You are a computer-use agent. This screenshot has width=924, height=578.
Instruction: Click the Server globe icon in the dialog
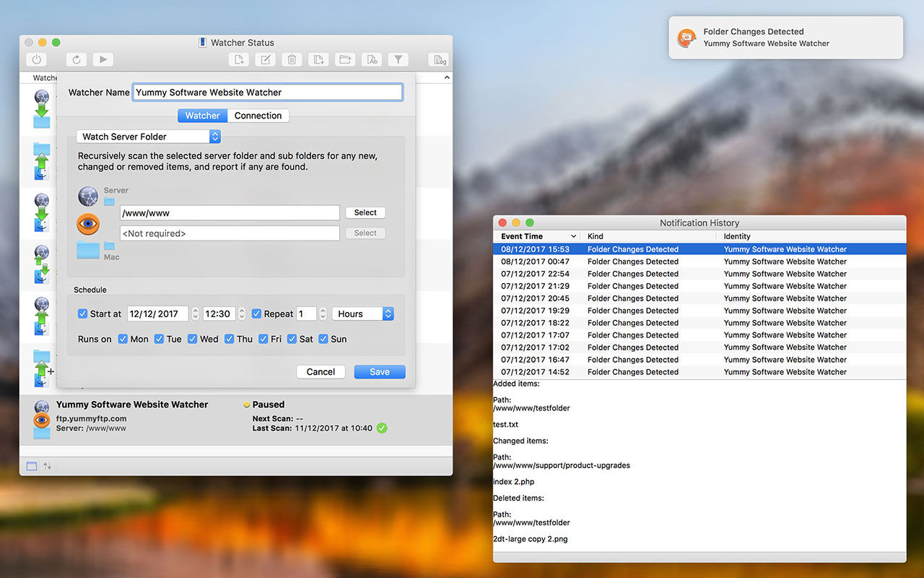coord(88,196)
